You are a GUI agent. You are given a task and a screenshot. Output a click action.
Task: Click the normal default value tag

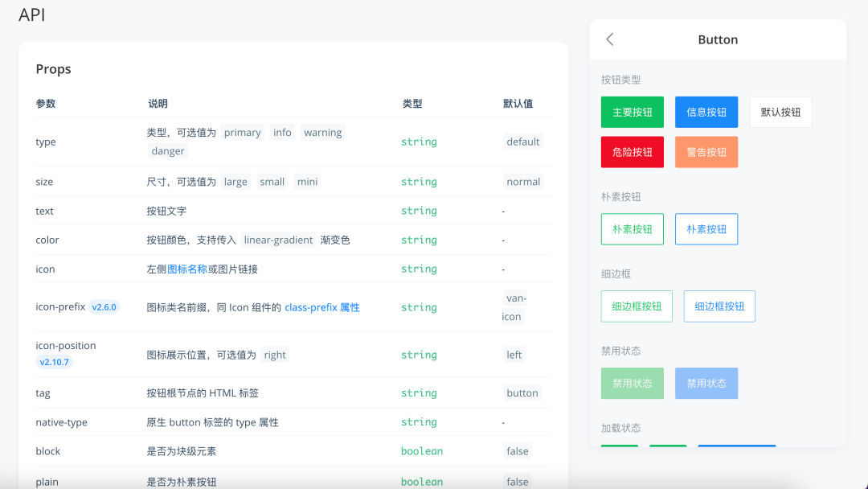pos(523,182)
